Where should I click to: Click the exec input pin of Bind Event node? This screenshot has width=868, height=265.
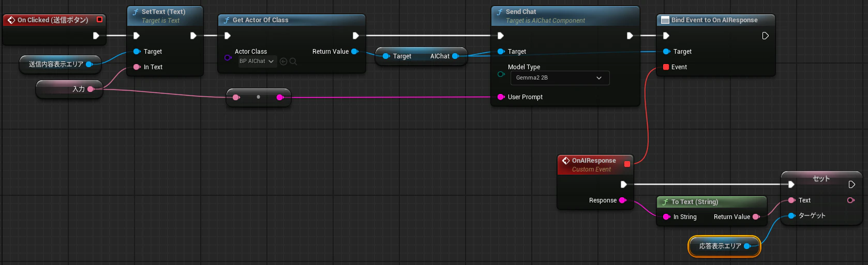tap(666, 36)
